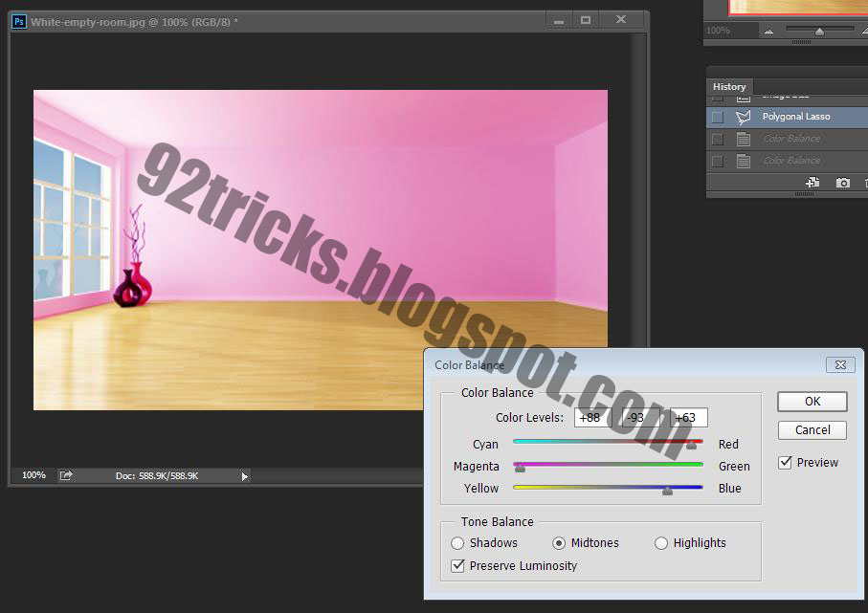Viewport: 868px width, 613px height.
Task: Click the Ps application icon in title bar
Action: 18,20
